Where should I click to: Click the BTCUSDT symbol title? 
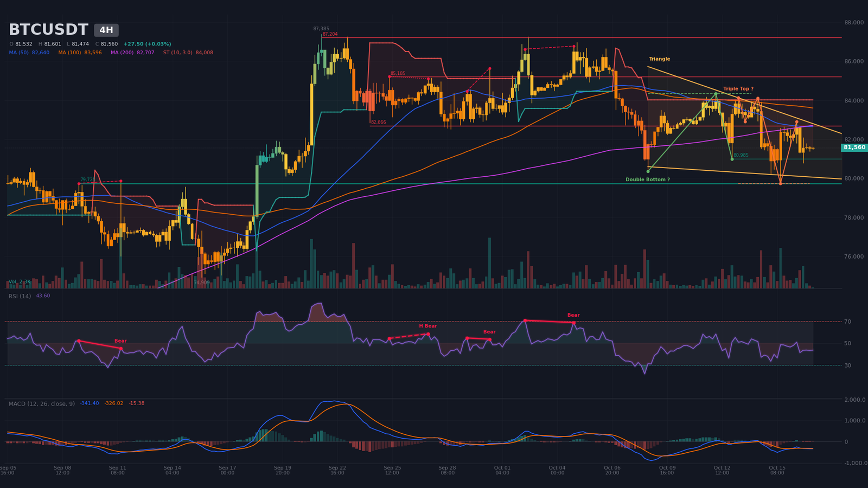pyautogui.click(x=48, y=30)
